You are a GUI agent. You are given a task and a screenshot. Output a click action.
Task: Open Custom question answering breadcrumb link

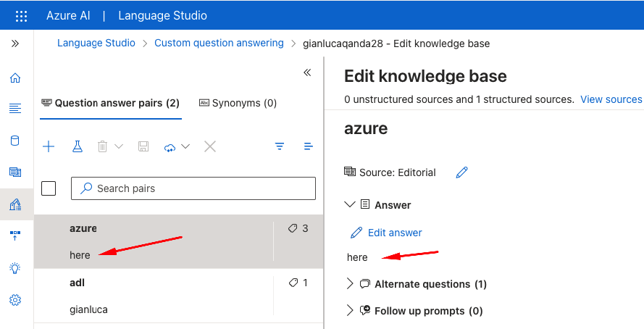coord(219,43)
